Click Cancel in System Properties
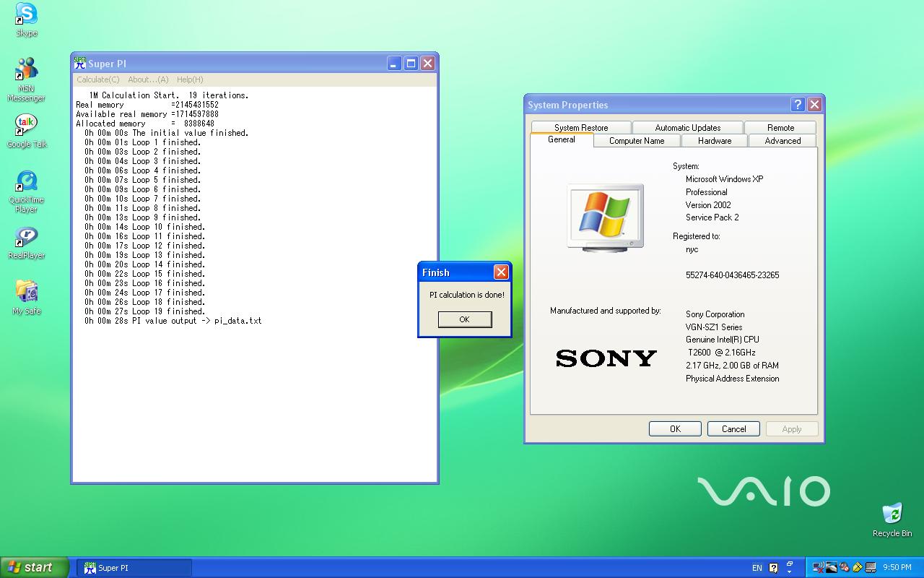 [x=733, y=428]
